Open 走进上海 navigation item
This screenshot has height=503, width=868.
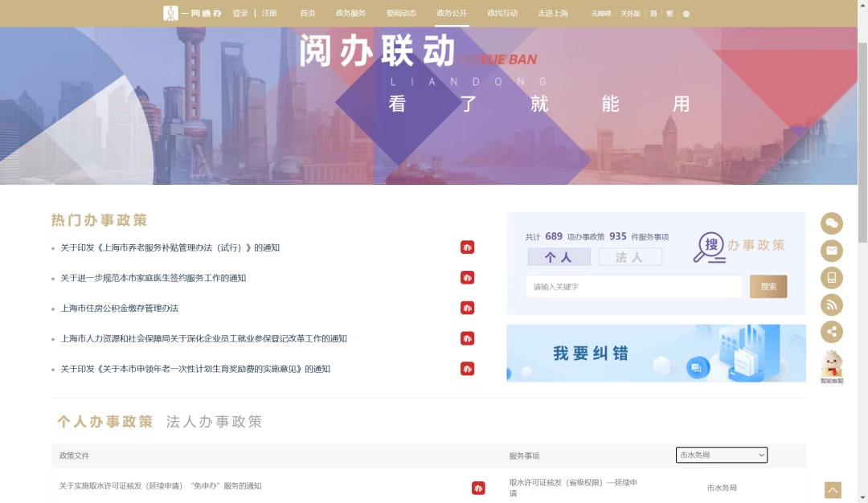pyautogui.click(x=552, y=14)
